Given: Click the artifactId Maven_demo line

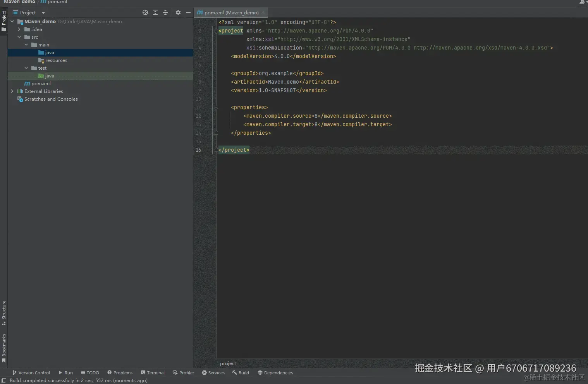Looking at the screenshot, I should click(285, 82).
